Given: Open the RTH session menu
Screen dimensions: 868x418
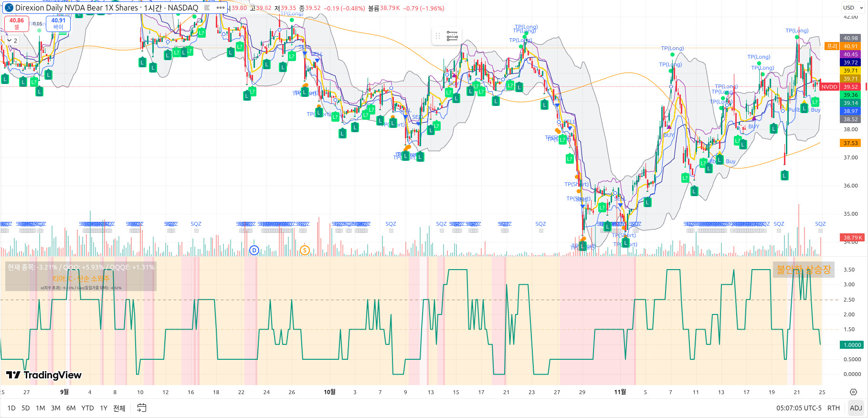Looking at the screenshot, I should click(834, 408).
